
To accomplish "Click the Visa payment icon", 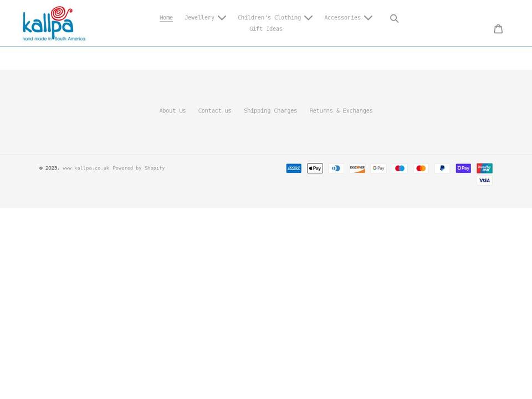I will pos(484,180).
